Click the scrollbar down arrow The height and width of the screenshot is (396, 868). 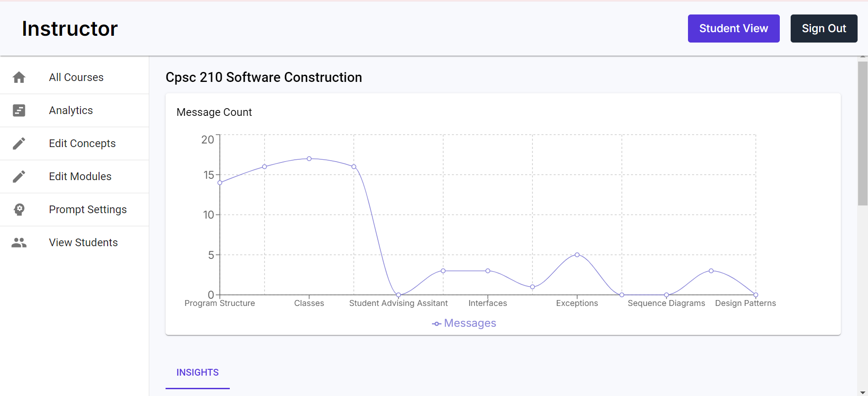tap(863, 392)
